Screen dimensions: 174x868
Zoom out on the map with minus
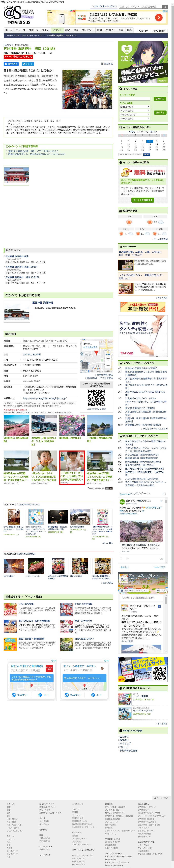(x=108, y=365)
